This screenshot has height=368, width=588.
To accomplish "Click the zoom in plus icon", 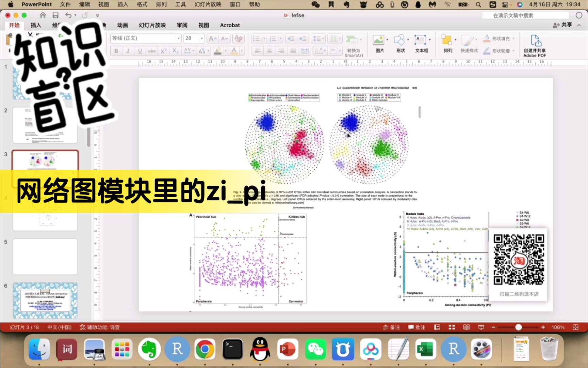I will 543,327.
